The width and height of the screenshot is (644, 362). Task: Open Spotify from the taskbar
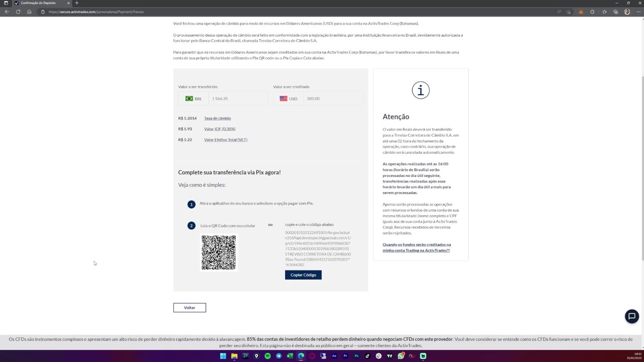(268, 356)
